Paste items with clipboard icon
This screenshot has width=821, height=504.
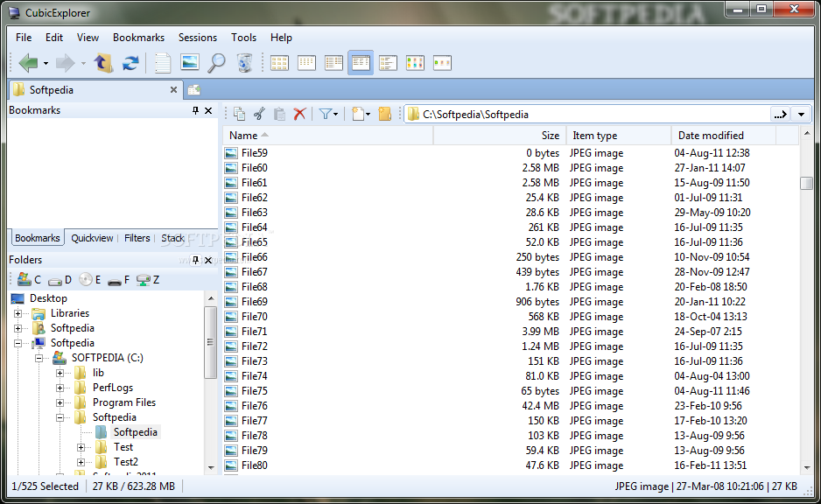[279, 114]
